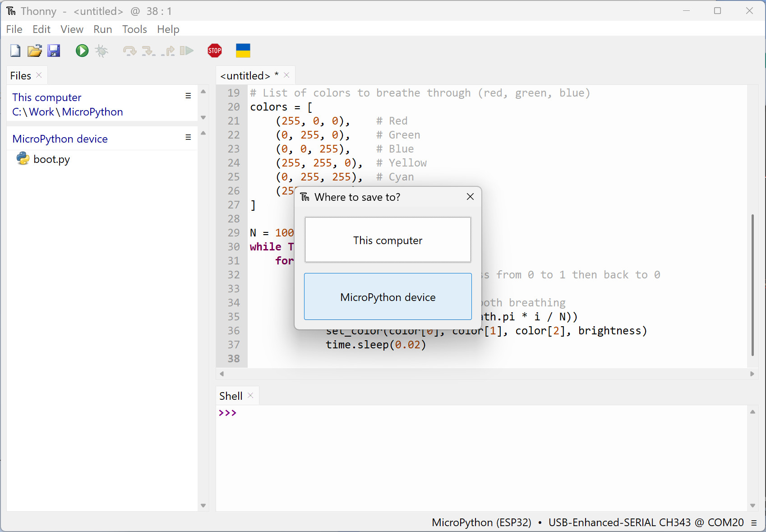Viewport: 766px width, 532px height.
Task: Run current script with green play icon
Action: click(x=82, y=51)
